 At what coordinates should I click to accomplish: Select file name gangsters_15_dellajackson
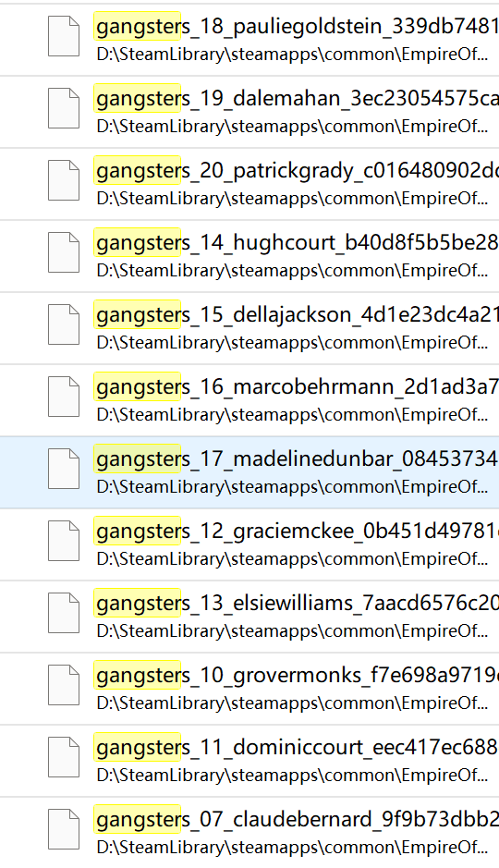click(x=297, y=315)
